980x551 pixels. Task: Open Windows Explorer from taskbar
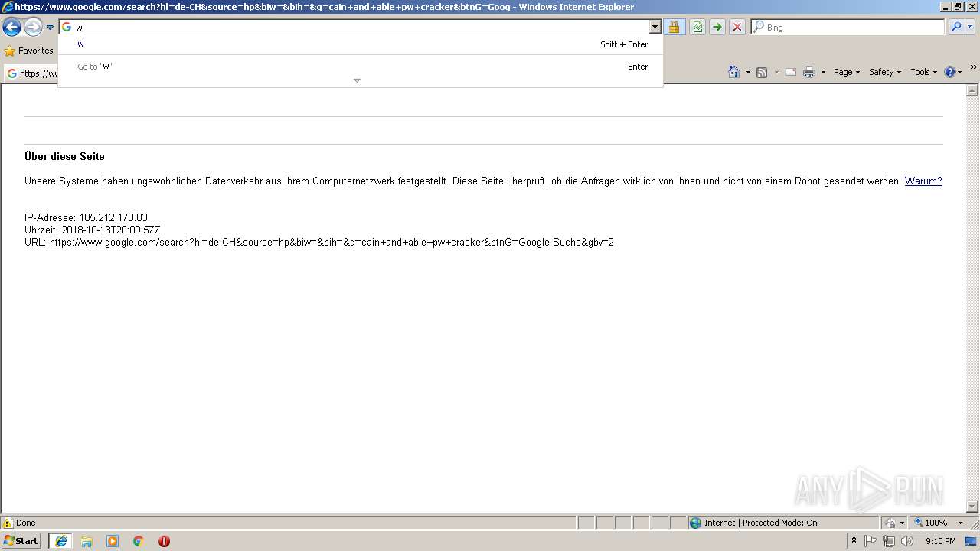[x=87, y=541]
